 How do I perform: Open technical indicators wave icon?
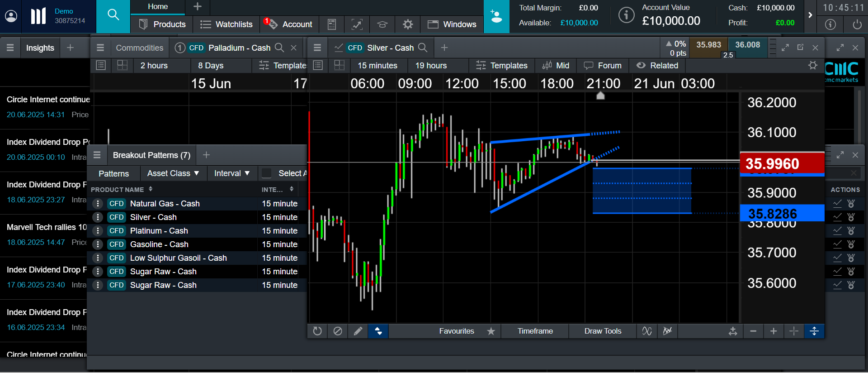point(647,331)
